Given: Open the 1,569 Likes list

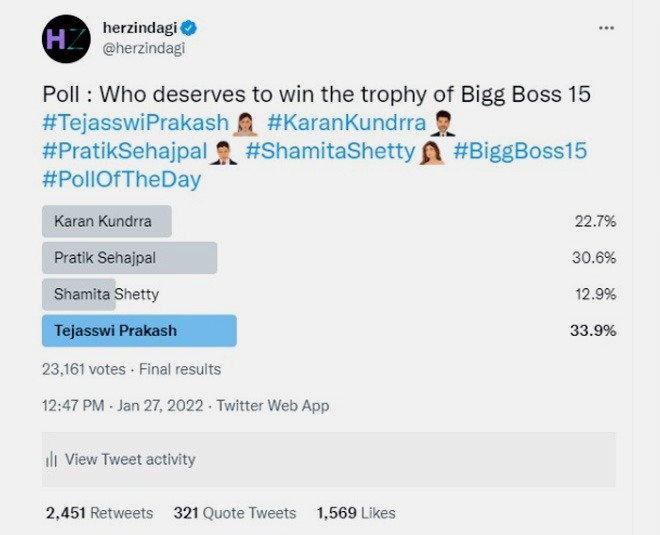Looking at the screenshot, I should 356,513.
